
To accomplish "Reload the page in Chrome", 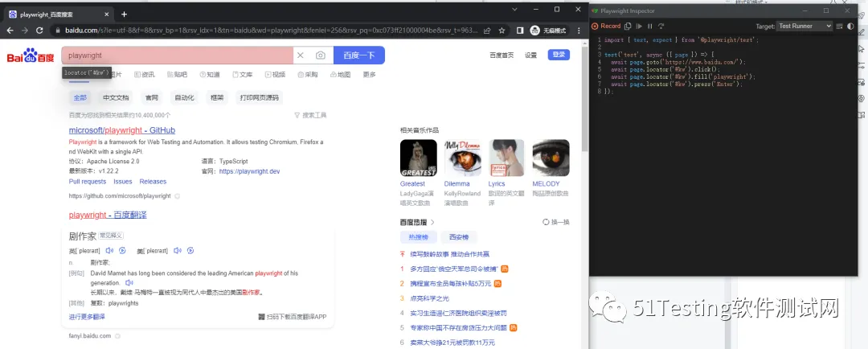I will [x=40, y=31].
